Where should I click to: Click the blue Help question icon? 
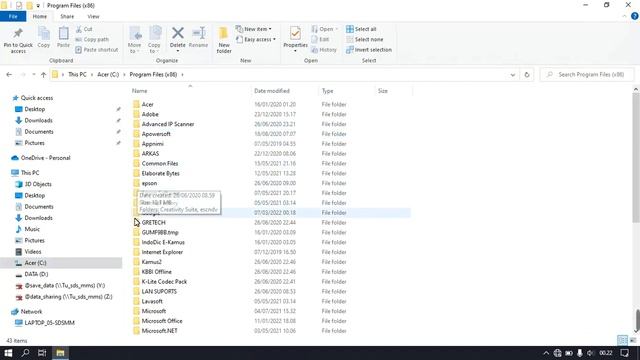pyautogui.click(x=634, y=16)
